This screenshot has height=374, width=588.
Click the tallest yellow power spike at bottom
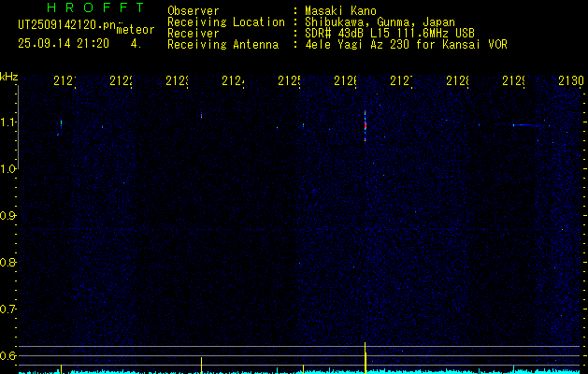coord(365,358)
